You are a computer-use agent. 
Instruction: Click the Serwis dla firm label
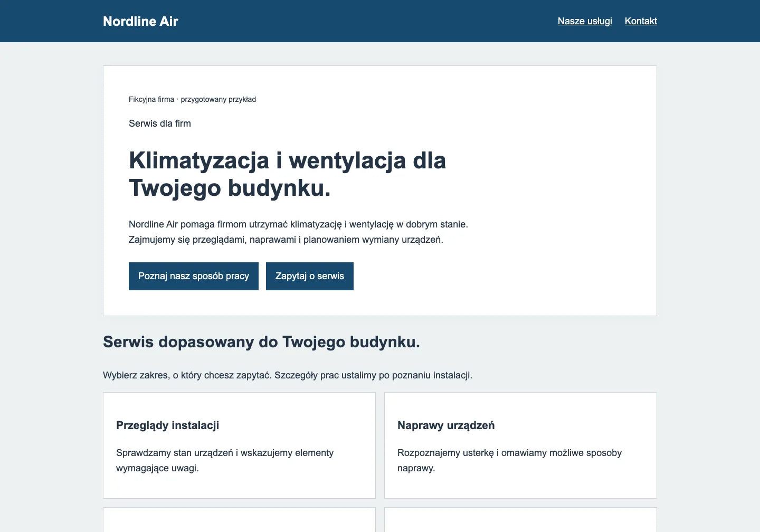tap(160, 123)
